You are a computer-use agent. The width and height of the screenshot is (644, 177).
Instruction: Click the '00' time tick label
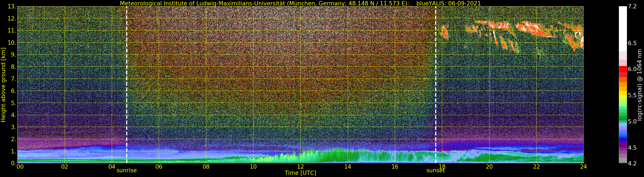20,167
